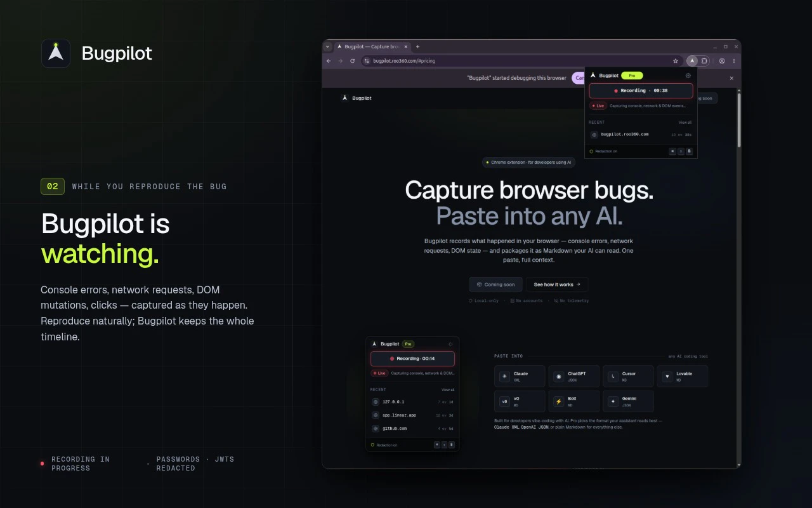Open a new tab with the plus icon
Viewport: 812px width, 508px height.
pyautogui.click(x=417, y=46)
